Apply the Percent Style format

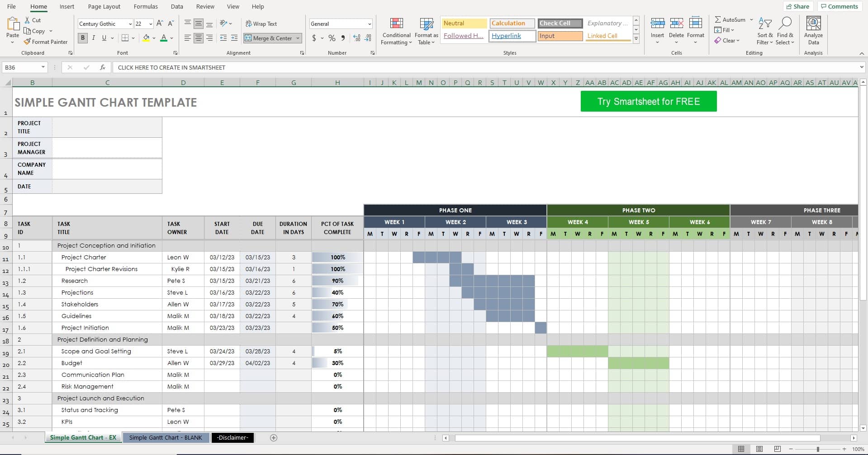tap(332, 38)
